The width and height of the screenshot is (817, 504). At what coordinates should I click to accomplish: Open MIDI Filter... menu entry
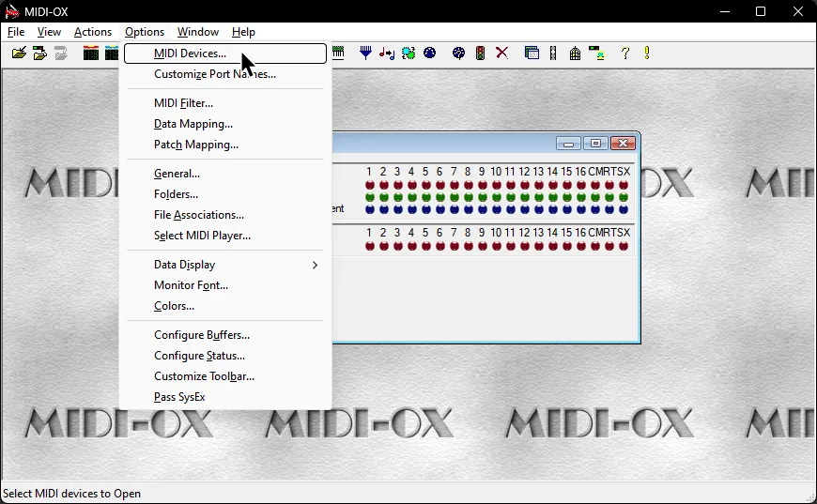225,103
